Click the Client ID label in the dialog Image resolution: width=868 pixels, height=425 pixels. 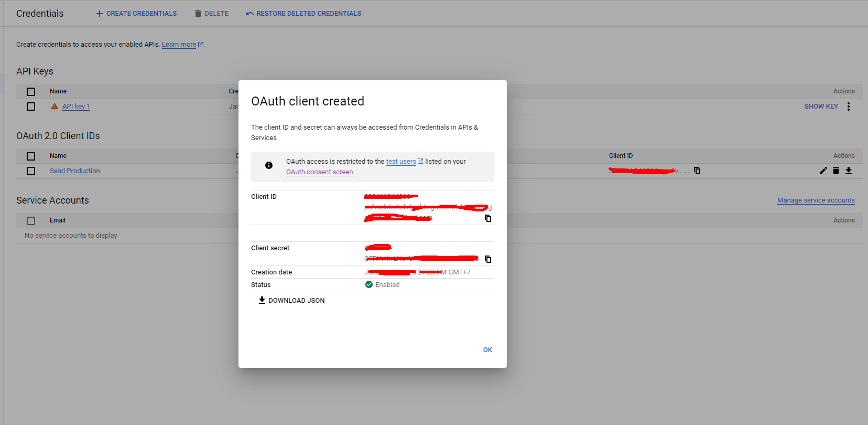264,197
